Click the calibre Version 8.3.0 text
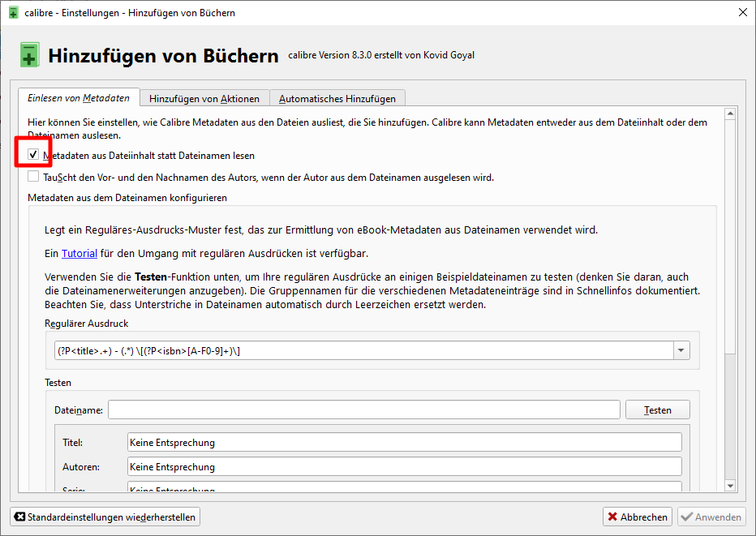 pyautogui.click(x=381, y=55)
